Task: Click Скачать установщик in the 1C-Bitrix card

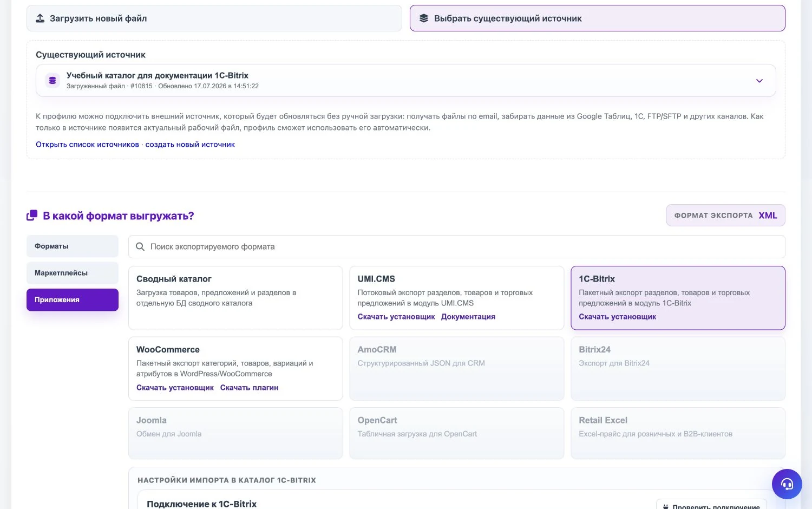Action: click(x=618, y=317)
